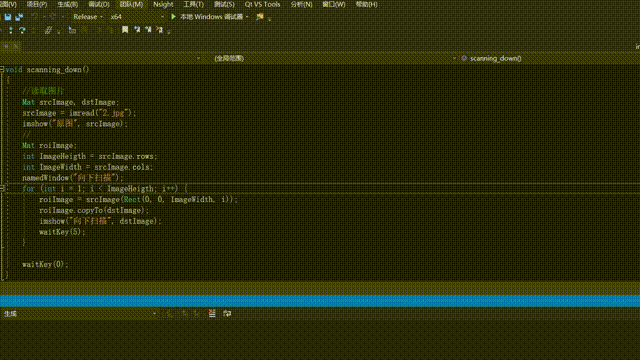
Task: Click the Step Over debug icon
Action: pos(22,30)
